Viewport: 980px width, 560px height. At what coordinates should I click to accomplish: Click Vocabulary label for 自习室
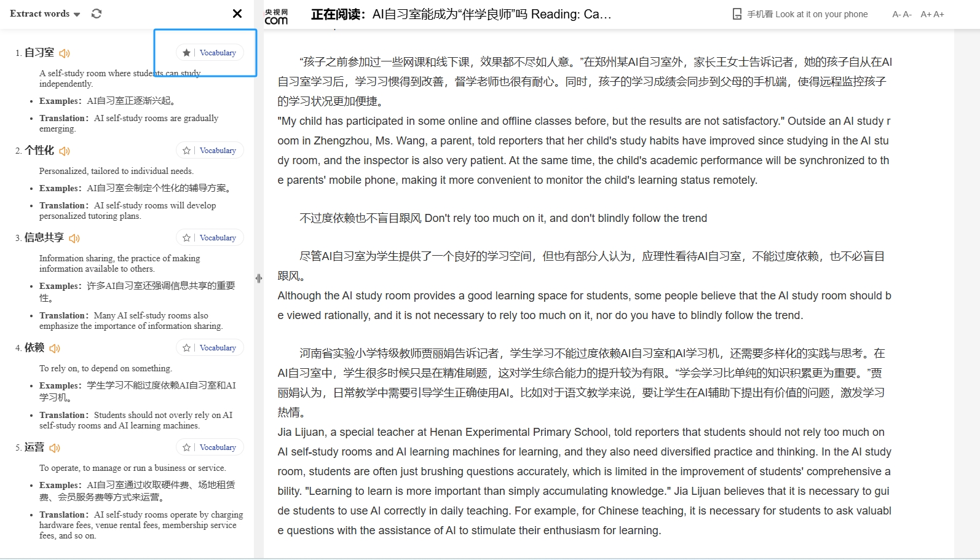[x=218, y=53]
